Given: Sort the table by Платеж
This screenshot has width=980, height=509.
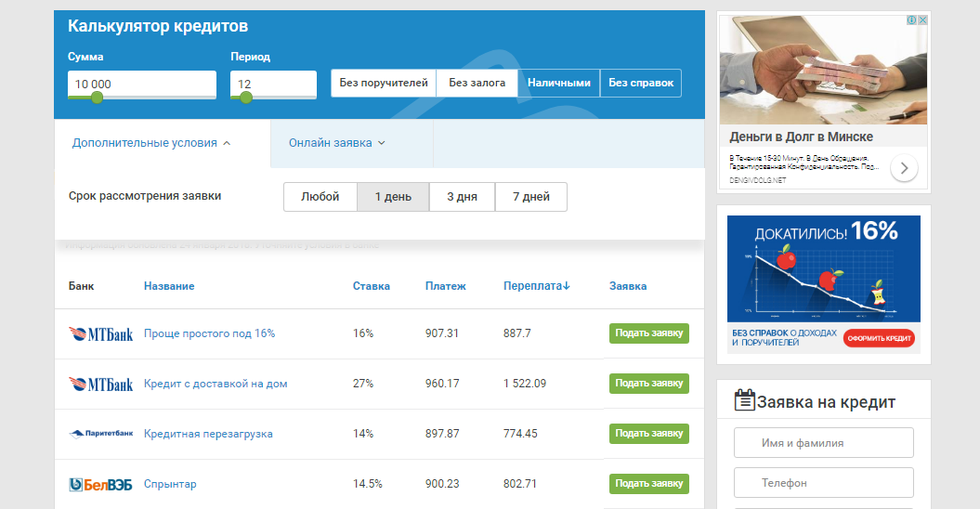Looking at the screenshot, I should tap(446, 286).
